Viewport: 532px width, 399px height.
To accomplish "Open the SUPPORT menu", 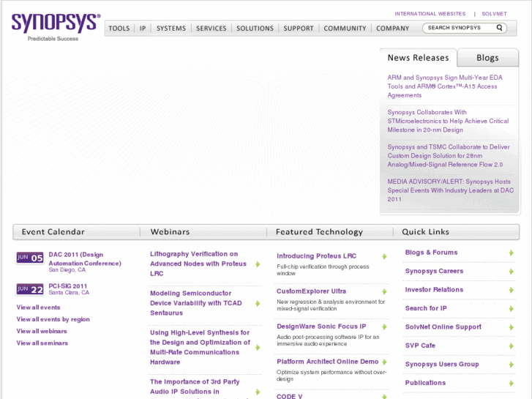I will pyautogui.click(x=299, y=28).
